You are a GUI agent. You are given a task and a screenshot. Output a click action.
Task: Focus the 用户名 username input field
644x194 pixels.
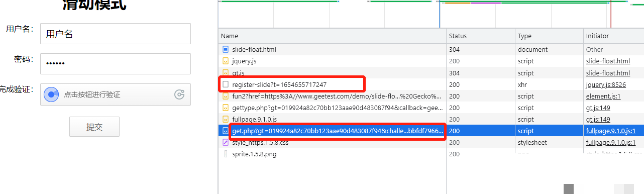tap(116, 34)
